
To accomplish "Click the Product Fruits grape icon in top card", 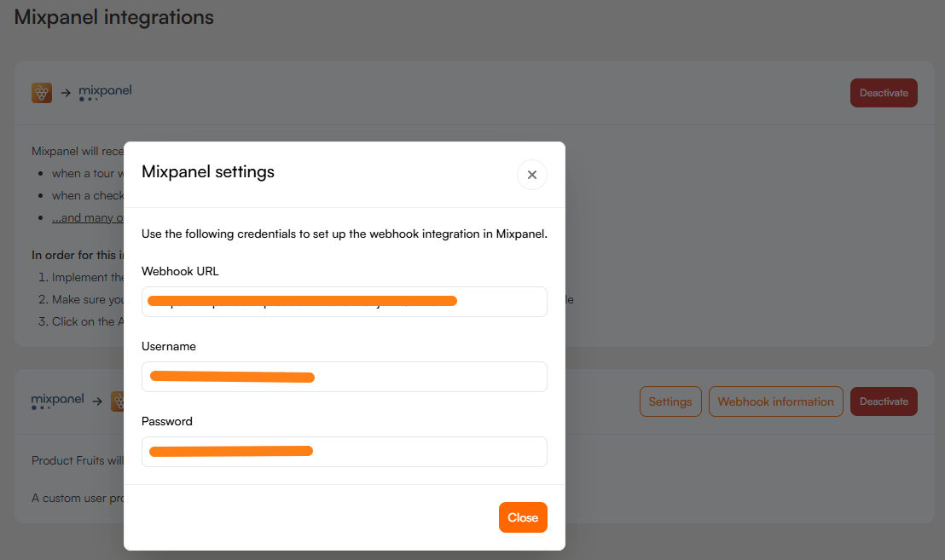I will 42,93.
